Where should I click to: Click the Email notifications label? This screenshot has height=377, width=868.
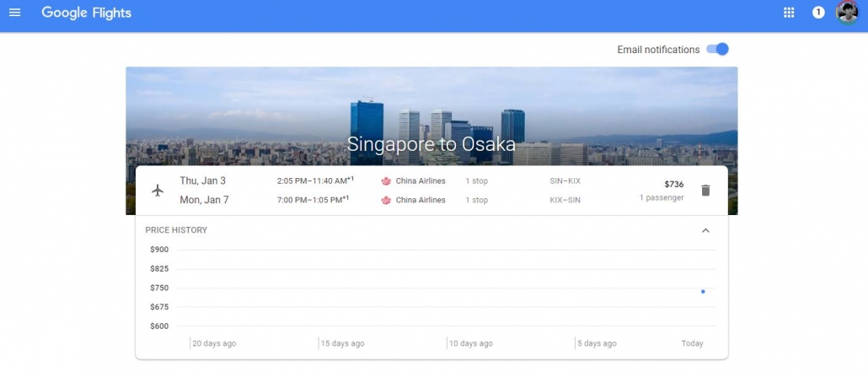(x=658, y=50)
